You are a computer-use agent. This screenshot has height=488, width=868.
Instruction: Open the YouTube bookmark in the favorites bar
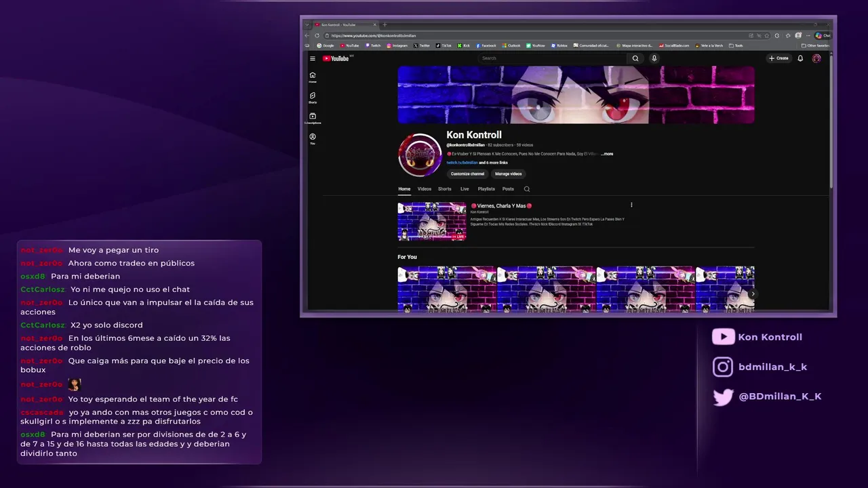(x=349, y=45)
